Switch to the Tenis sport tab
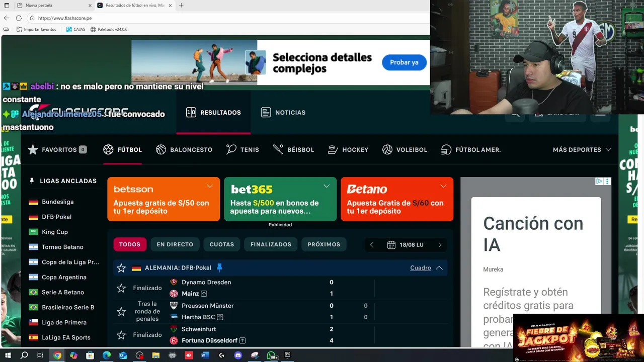Viewport: 644px width, 362px height. [243, 149]
